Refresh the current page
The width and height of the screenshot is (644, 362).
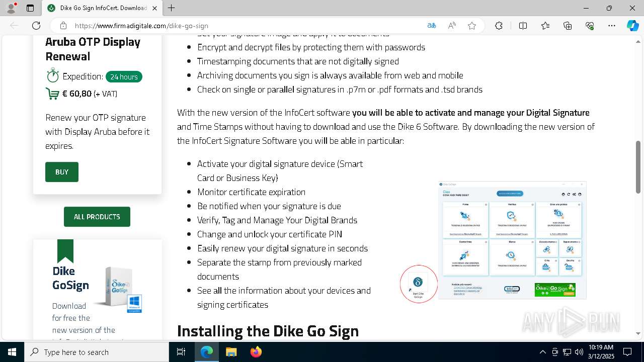point(36,26)
